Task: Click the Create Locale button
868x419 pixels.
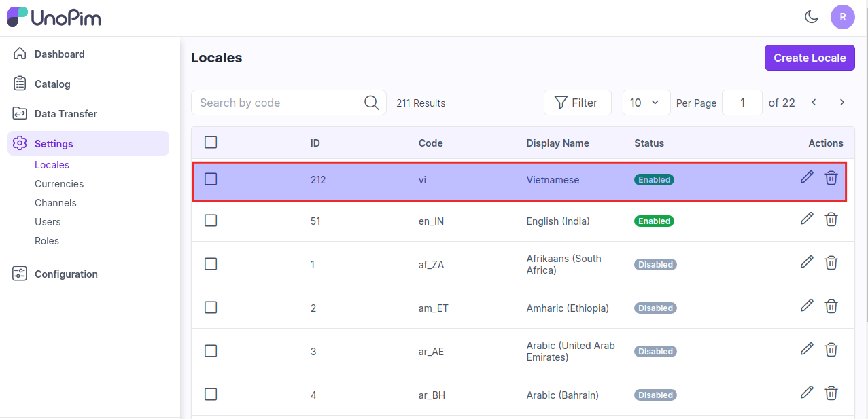Action: [809, 58]
